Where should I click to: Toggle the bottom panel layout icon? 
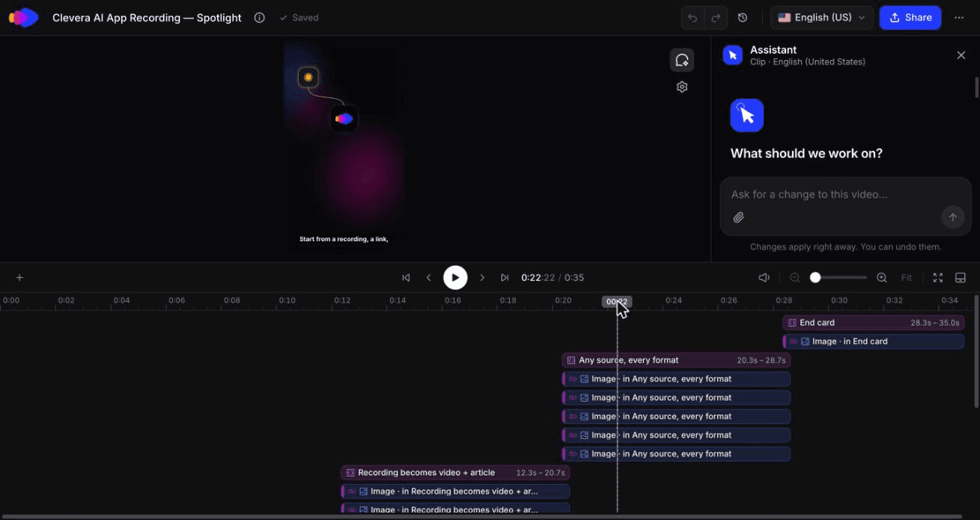tap(960, 277)
